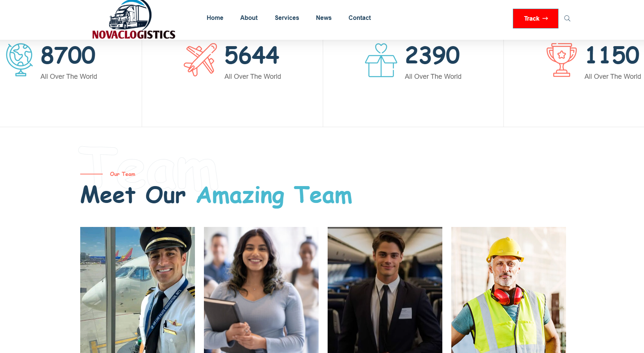Click the Novaclogistics truck logo
The image size is (644, 353).
[134, 20]
